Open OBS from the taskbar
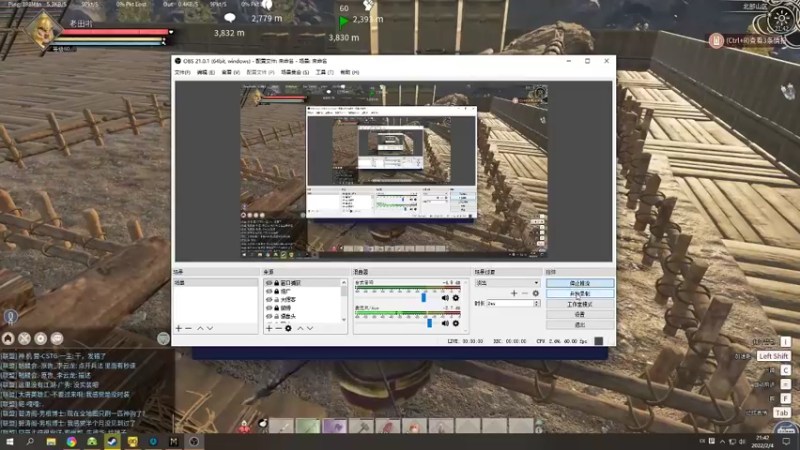 194,441
